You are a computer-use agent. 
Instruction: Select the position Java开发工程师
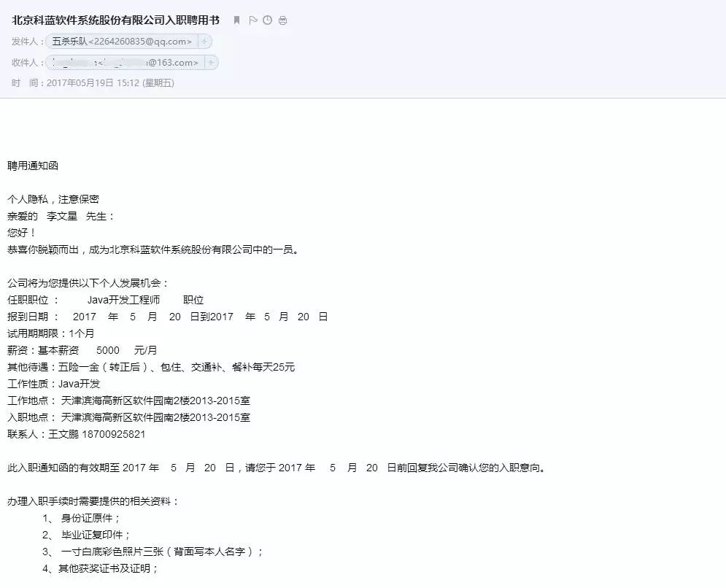(123, 300)
